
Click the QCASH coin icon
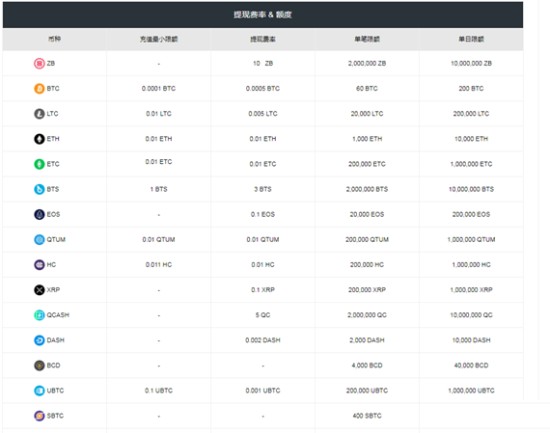39,315
